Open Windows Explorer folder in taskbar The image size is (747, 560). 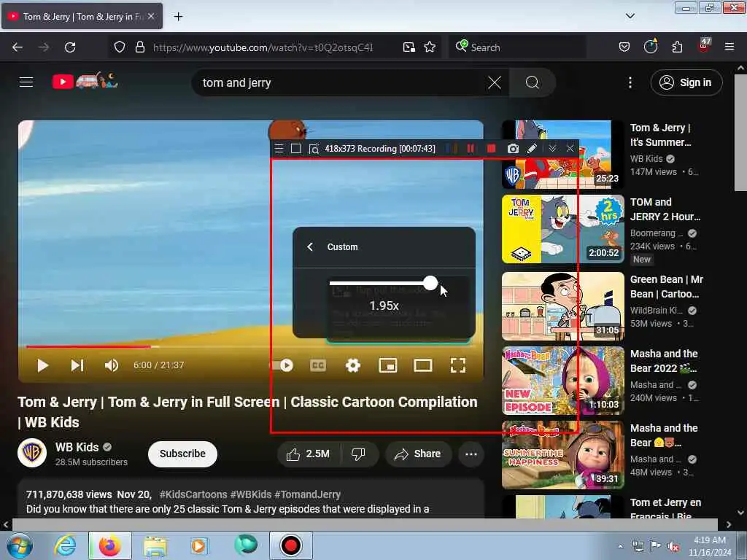pos(155,545)
